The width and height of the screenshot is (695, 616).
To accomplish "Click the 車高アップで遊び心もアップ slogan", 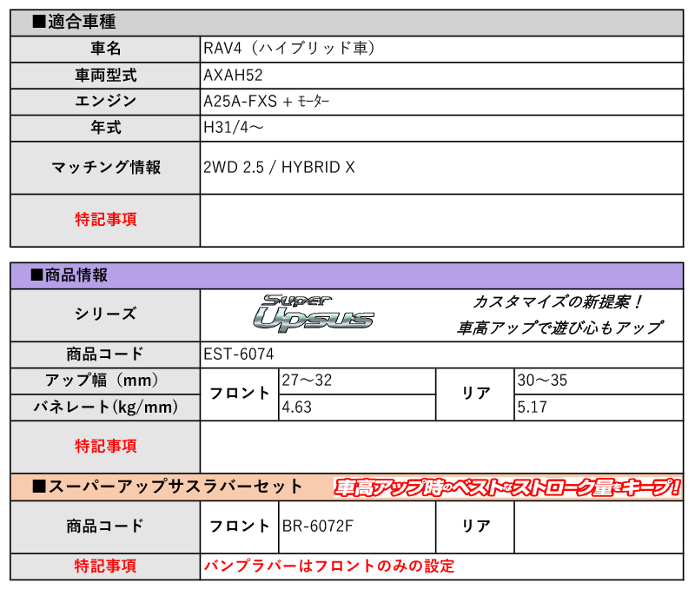I will click(x=560, y=328).
